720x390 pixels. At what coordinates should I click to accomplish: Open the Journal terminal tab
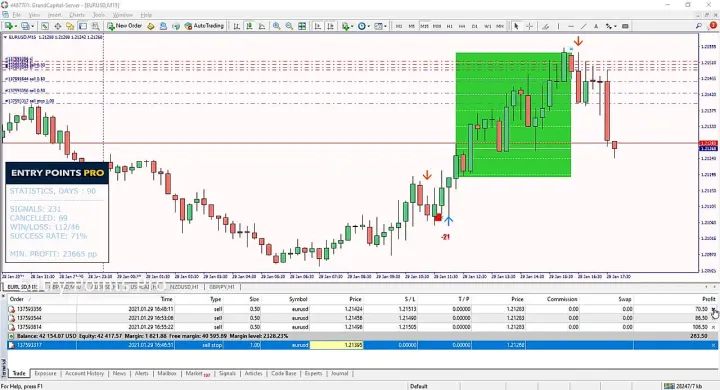click(340, 373)
